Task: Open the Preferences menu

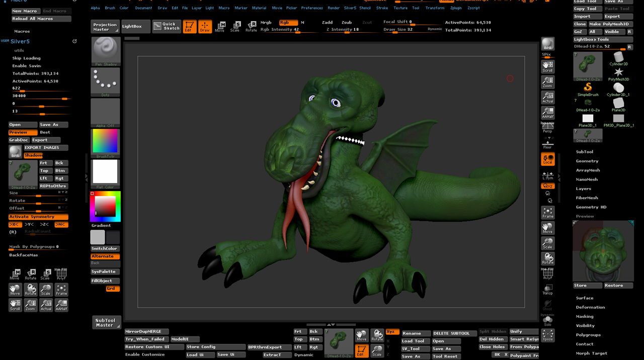Action: coord(312,8)
